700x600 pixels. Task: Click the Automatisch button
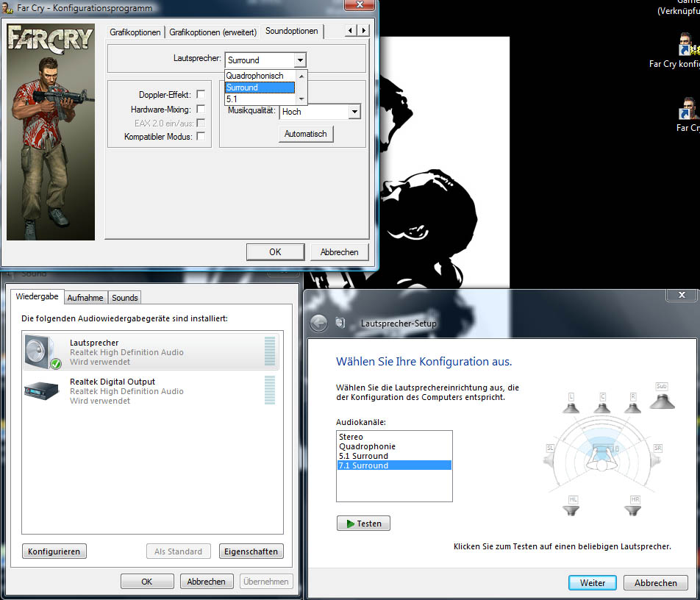tap(306, 134)
